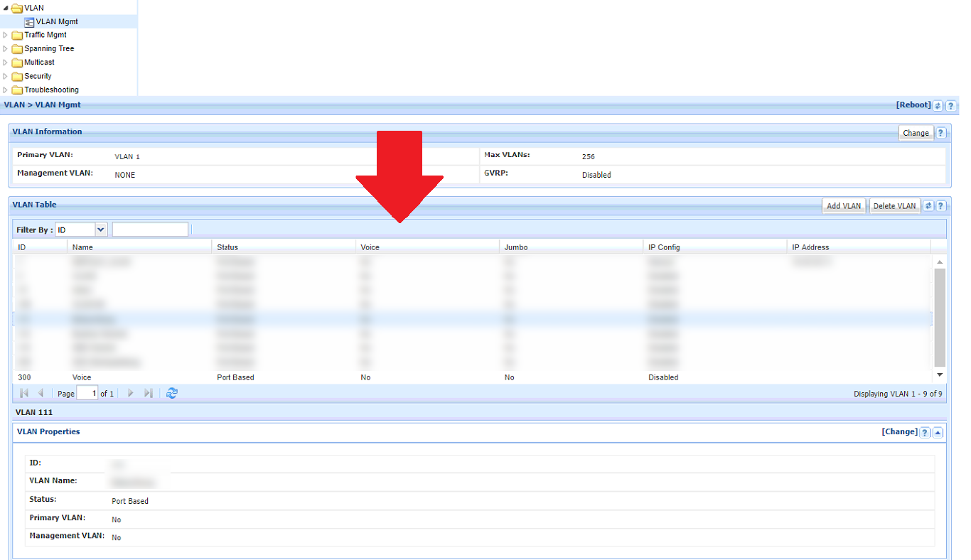Image resolution: width=971 pixels, height=560 pixels.
Task: Open help for the VLAN Table panel
Action: point(940,206)
